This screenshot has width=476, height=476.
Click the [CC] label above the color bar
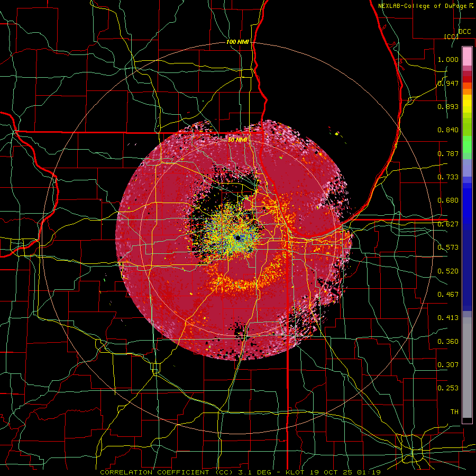[451, 36]
